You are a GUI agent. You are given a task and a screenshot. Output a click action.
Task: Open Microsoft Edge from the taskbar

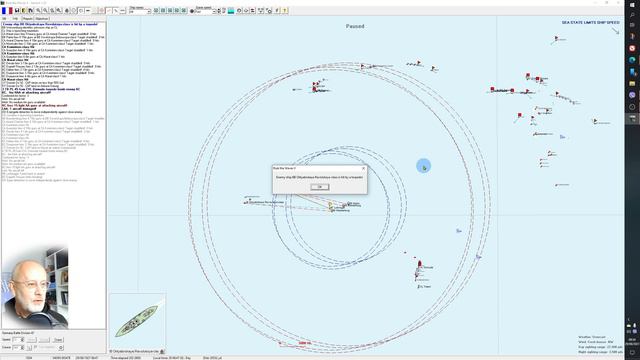632,60
